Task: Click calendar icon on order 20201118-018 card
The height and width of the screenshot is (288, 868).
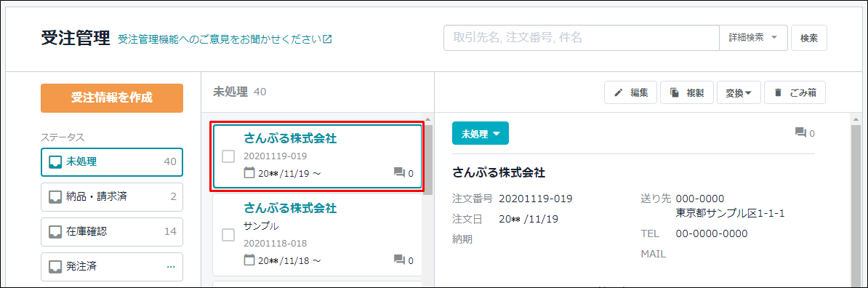Action: pos(249,260)
